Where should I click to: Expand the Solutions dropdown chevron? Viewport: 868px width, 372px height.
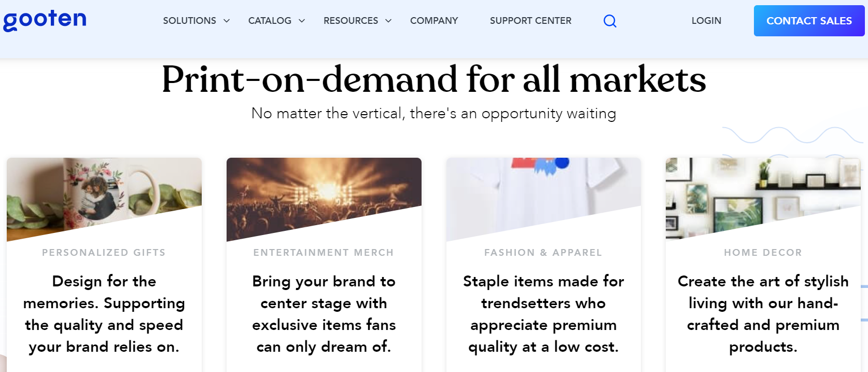pyautogui.click(x=227, y=21)
